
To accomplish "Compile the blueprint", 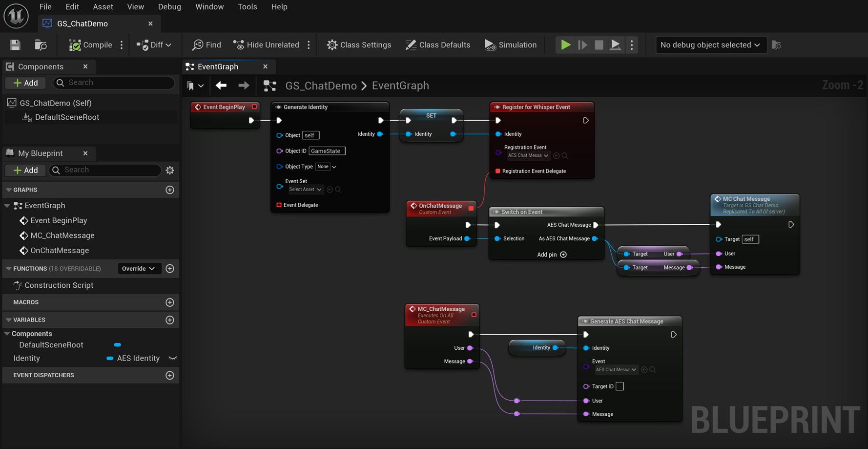I will pyautogui.click(x=90, y=44).
